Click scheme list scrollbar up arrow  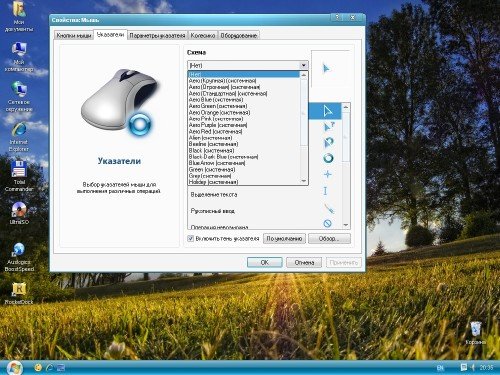(303, 75)
